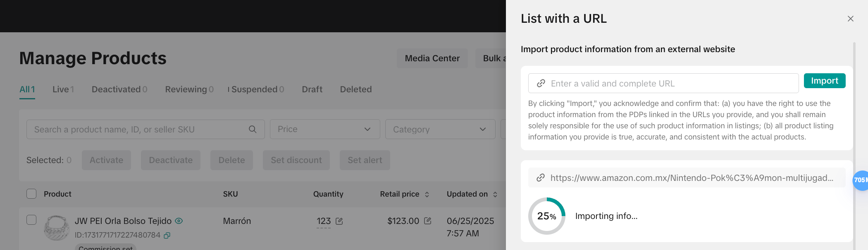Switch to the Deactivated tab
Screen dimensions: 868x250
click(x=119, y=89)
